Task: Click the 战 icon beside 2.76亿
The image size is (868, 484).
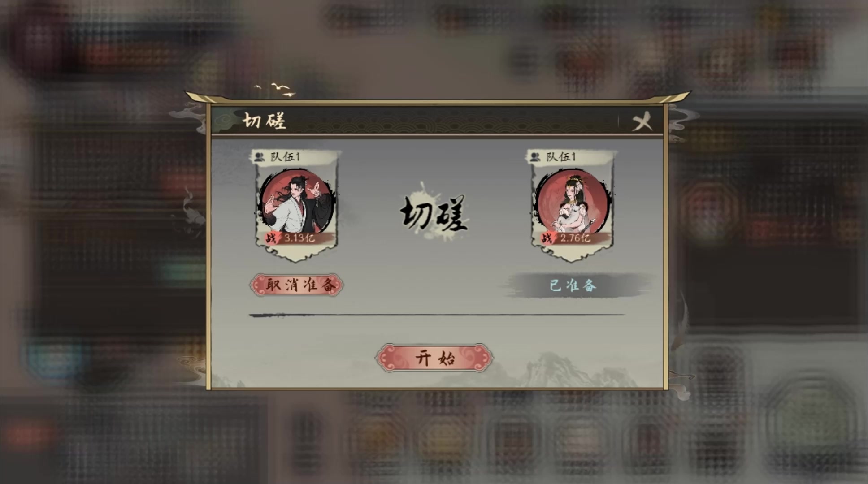Action: [547, 238]
